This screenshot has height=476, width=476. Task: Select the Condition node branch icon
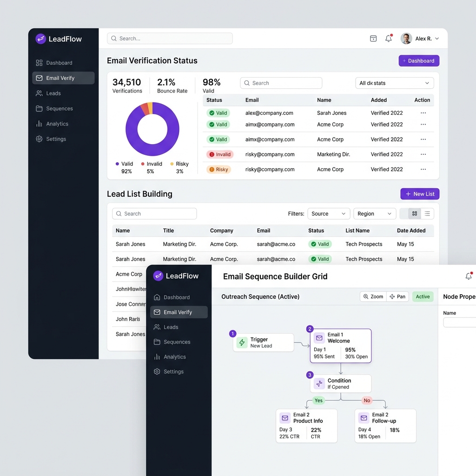tap(319, 383)
